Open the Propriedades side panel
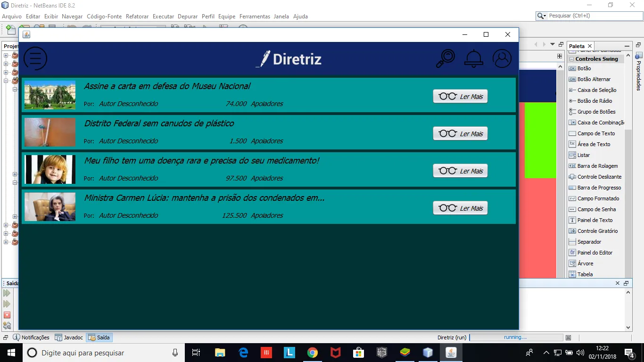Image resolution: width=644 pixels, height=362 pixels. [639, 72]
